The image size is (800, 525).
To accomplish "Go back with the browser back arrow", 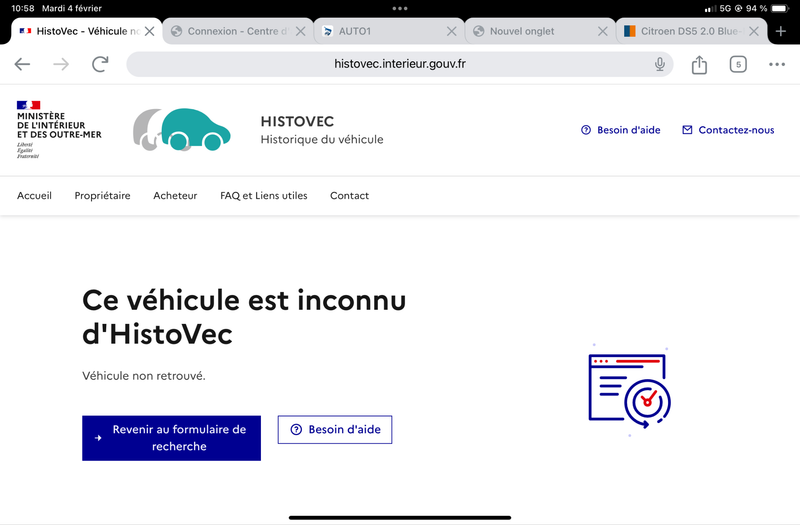I will coord(22,64).
